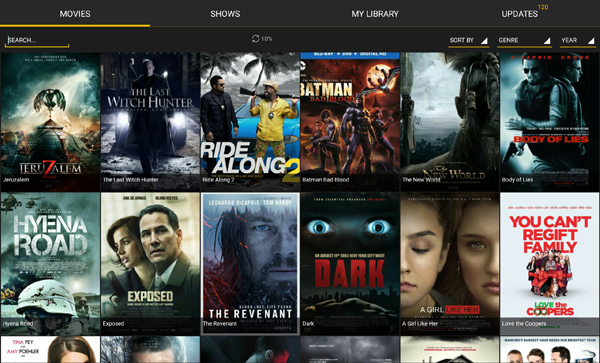Open the Updates tab
Screen dimensions: 600x363
(520, 14)
